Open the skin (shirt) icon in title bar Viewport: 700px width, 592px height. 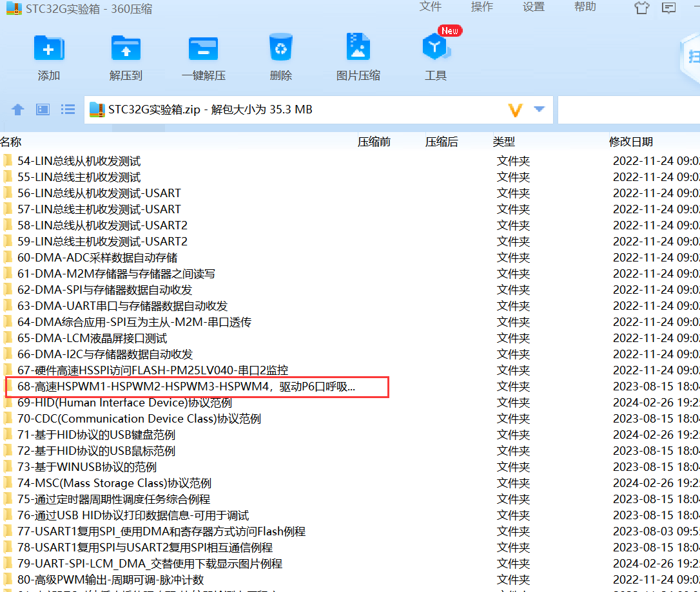click(641, 8)
